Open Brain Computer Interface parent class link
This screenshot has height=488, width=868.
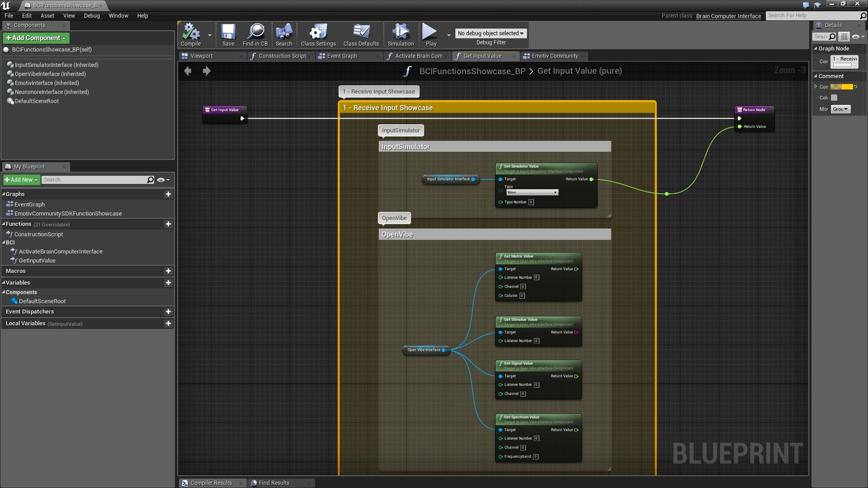pyautogui.click(x=728, y=16)
